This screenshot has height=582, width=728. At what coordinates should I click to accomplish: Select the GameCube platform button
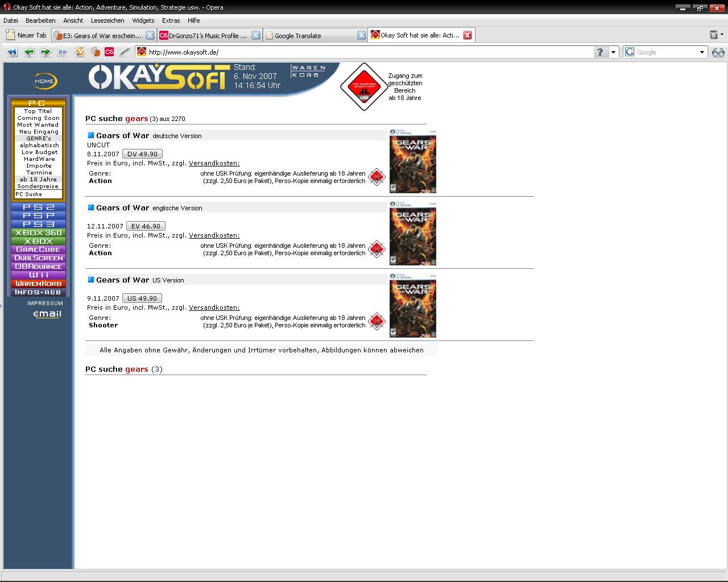38,250
